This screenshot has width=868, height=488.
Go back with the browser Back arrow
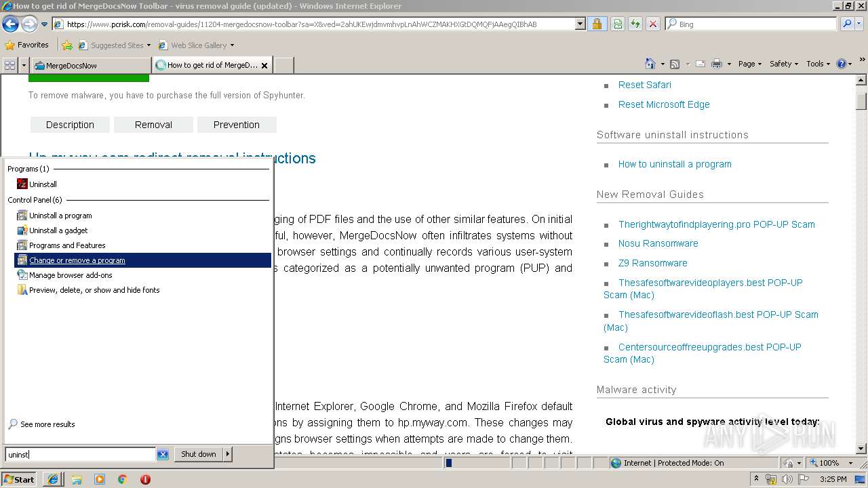pos(10,24)
